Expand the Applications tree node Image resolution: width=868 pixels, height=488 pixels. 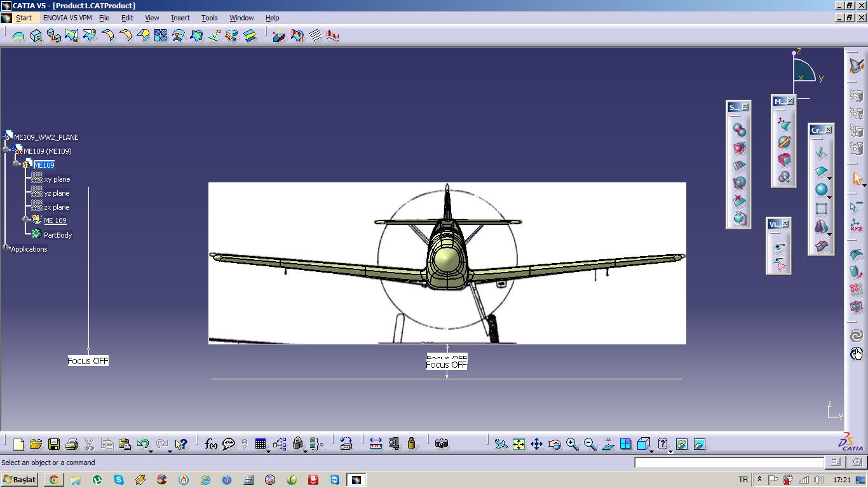coord(6,247)
